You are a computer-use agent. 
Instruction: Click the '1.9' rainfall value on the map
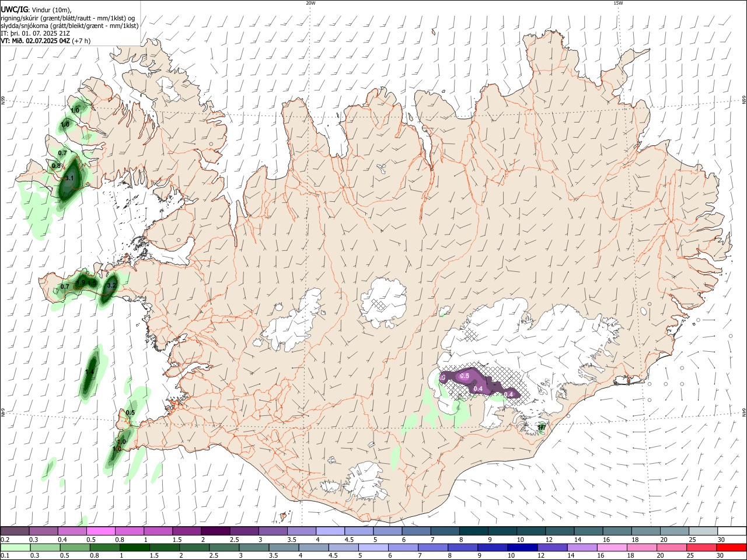coord(81,282)
